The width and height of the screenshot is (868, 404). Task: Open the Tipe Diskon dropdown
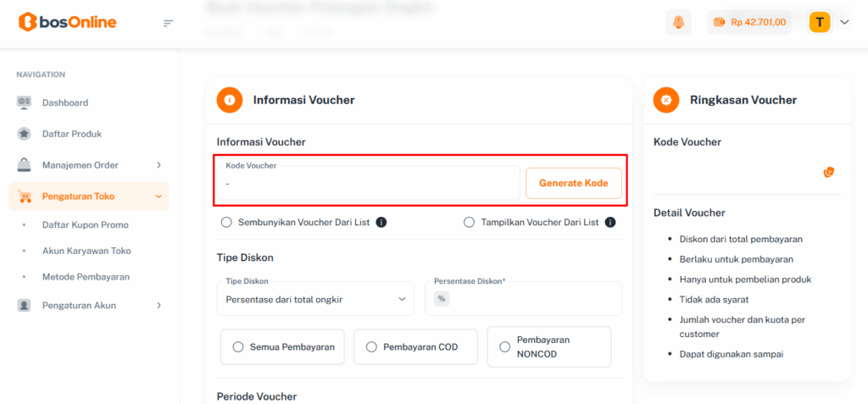[x=315, y=299]
